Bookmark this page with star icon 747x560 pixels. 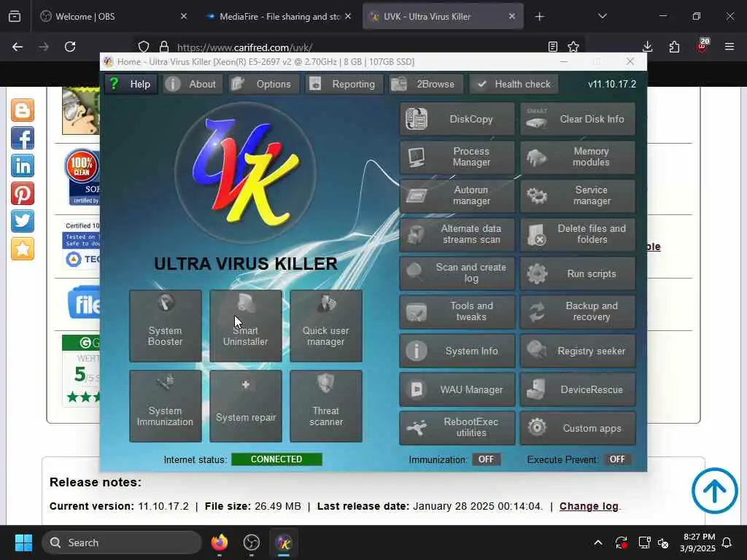point(573,47)
